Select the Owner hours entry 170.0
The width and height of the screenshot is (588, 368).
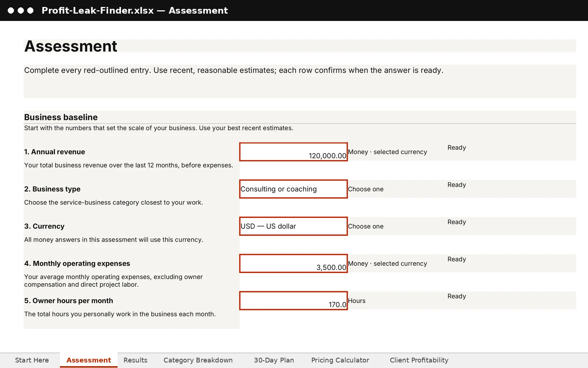(293, 301)
